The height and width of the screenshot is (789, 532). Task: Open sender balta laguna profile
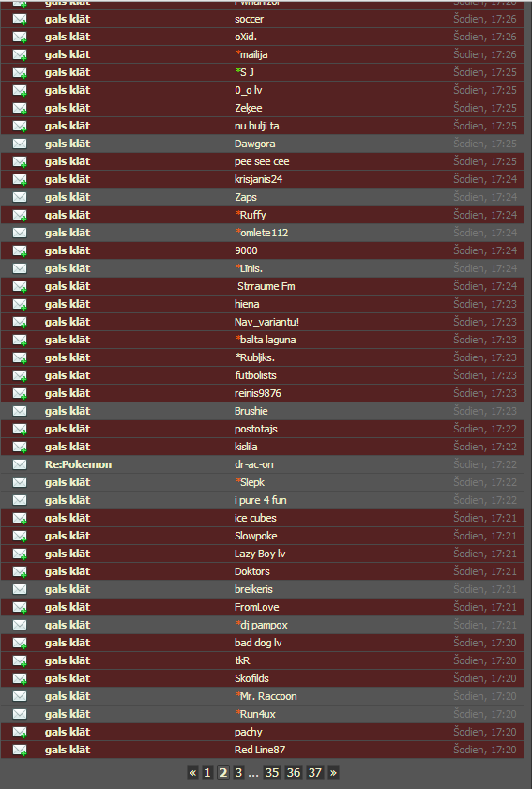(266, 340)
